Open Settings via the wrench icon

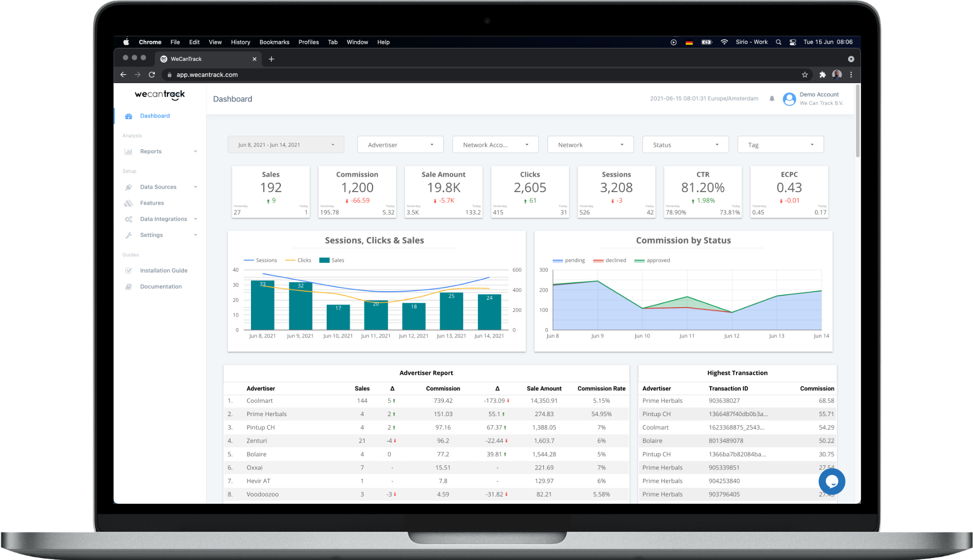click(129, 235)
